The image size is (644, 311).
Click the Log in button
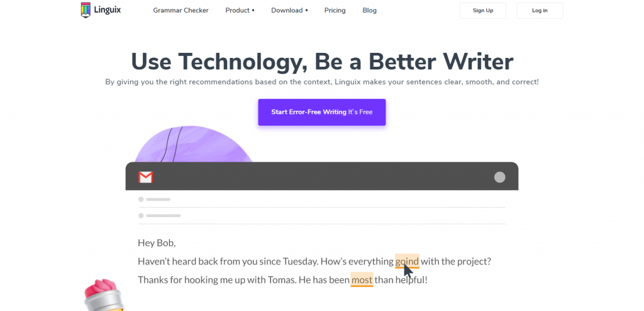pyautogui.click(x=540, y=11)
